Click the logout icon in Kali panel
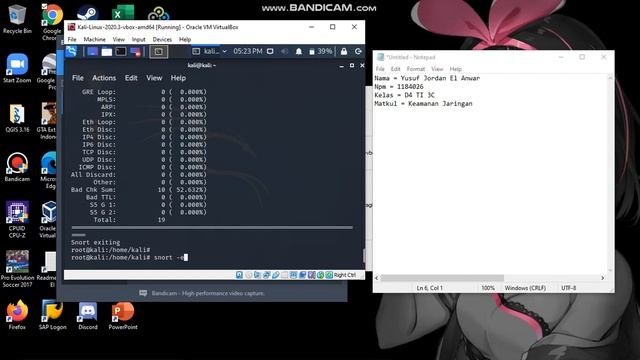The height and width of the screenshot is (360, 640). coord(358,51)
